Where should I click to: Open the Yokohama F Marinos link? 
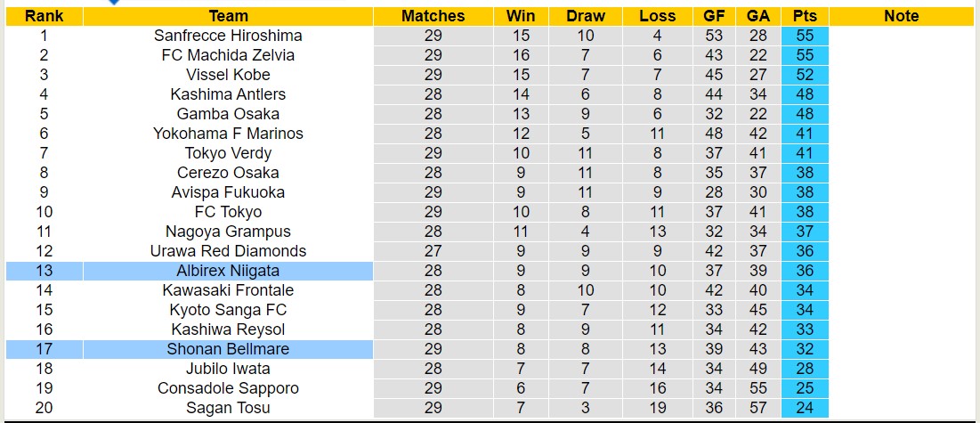pyautogui.click(x=228, y=134)
